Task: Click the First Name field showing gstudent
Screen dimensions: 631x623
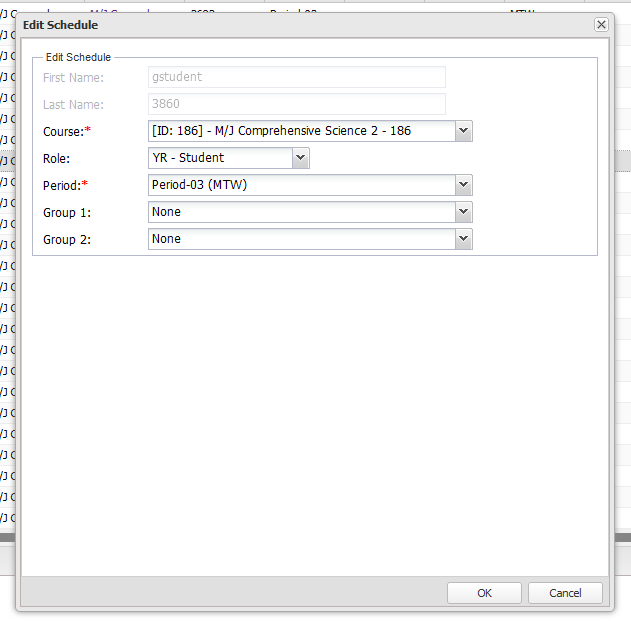Action: point(296,77)
